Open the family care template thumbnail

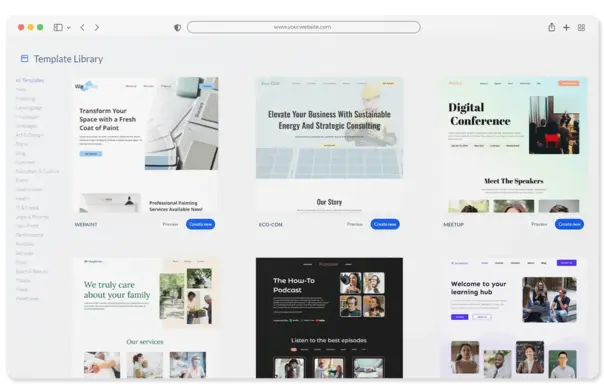pos(145,318)
